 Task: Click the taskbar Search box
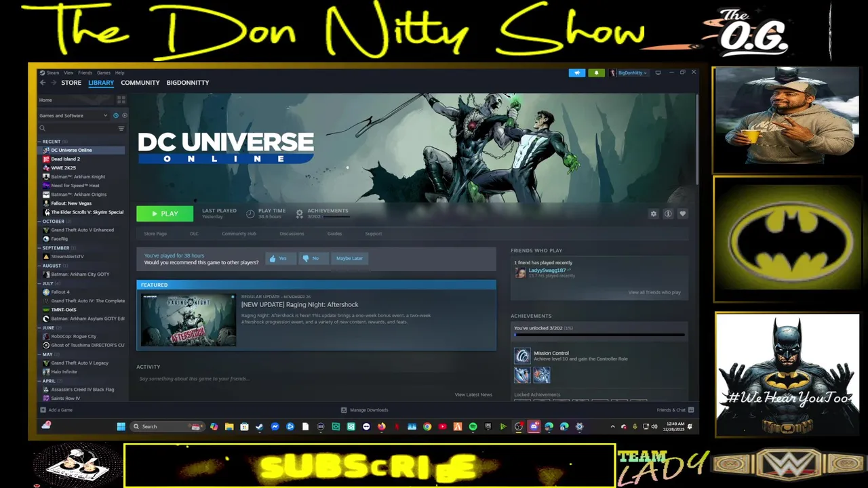pyautogui.click(x=168, y=426)
